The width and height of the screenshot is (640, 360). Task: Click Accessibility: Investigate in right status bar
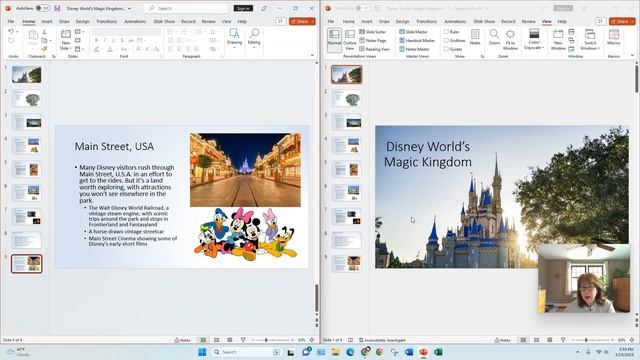pos(382,340)
